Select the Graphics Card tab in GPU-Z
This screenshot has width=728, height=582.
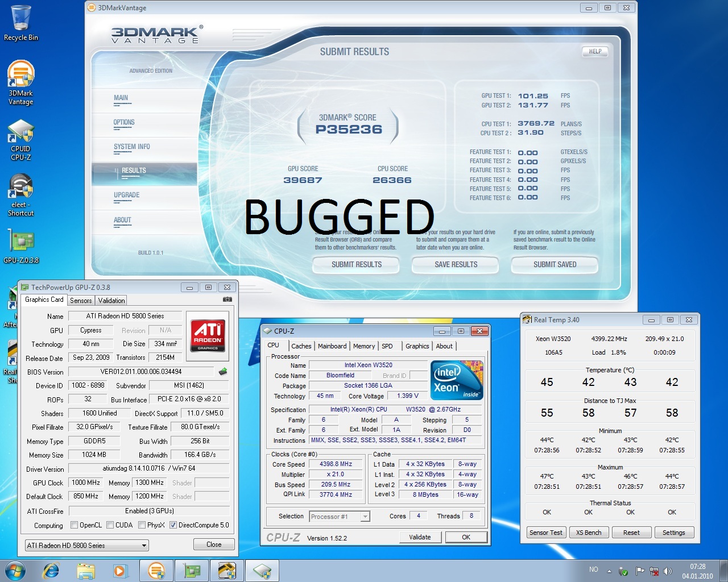coord(44,300)
